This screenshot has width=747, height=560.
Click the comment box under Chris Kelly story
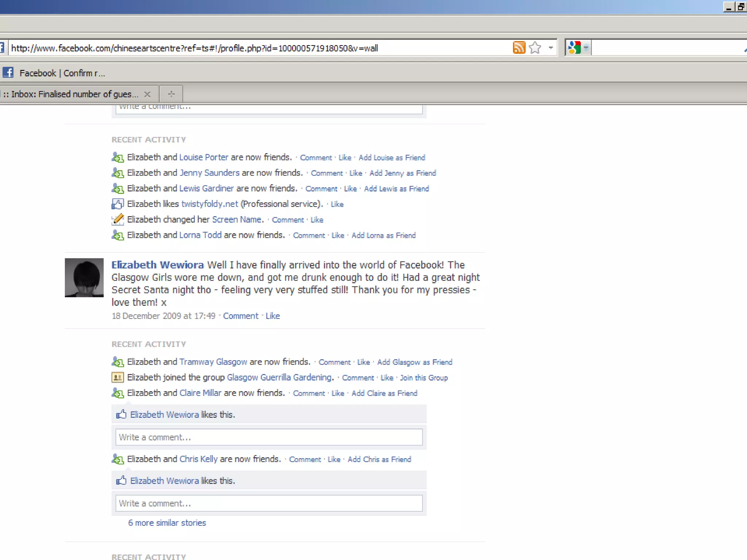pos(269,503)
